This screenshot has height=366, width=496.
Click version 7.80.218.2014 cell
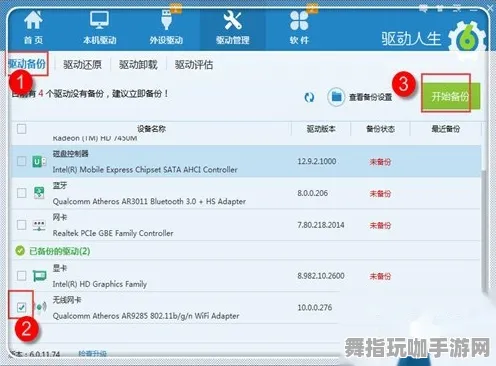[321, 225]
